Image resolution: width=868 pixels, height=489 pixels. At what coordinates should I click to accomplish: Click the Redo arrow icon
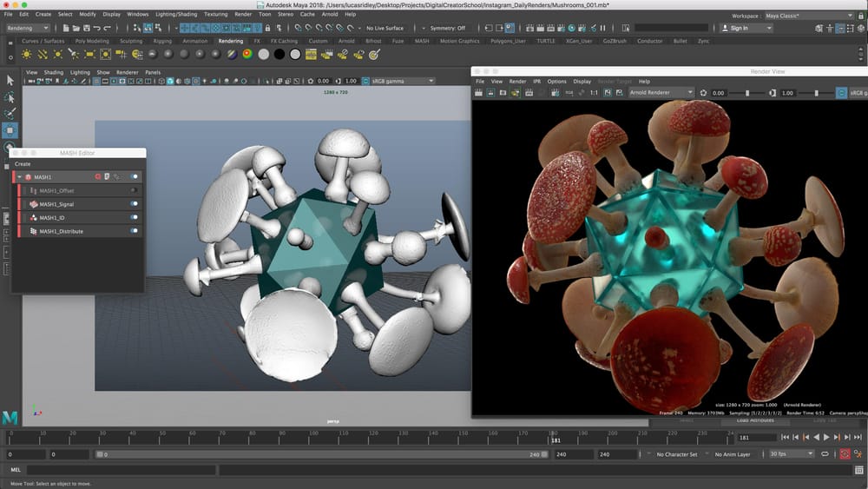(108, 28)
